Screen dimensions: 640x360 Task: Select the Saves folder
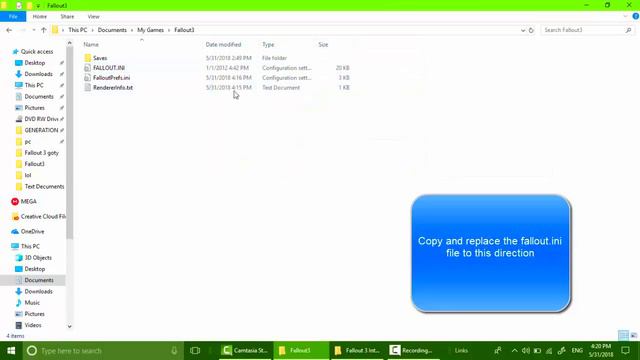100,58
